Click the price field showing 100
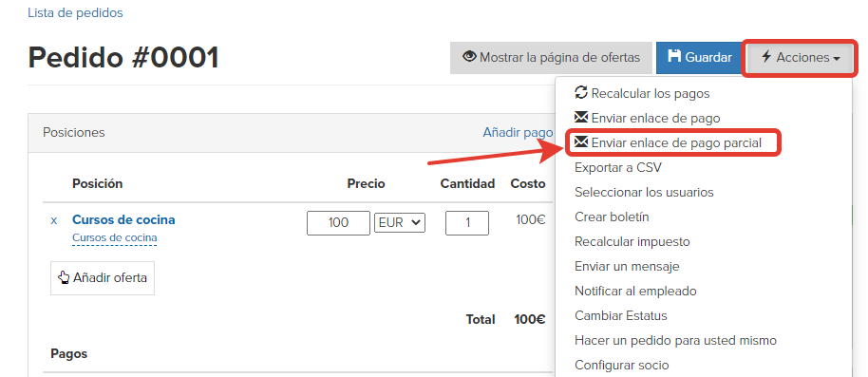The height and width of the screenshot is (377, 868). coord(338,222)
